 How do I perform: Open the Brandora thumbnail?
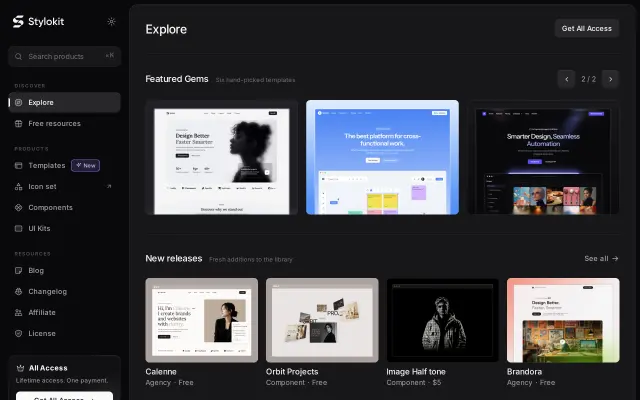point(563,320)
